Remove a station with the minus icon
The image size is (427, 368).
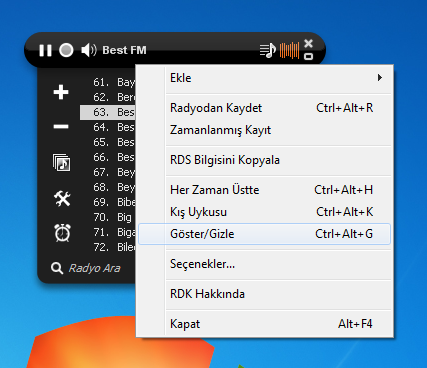[61, 127]
